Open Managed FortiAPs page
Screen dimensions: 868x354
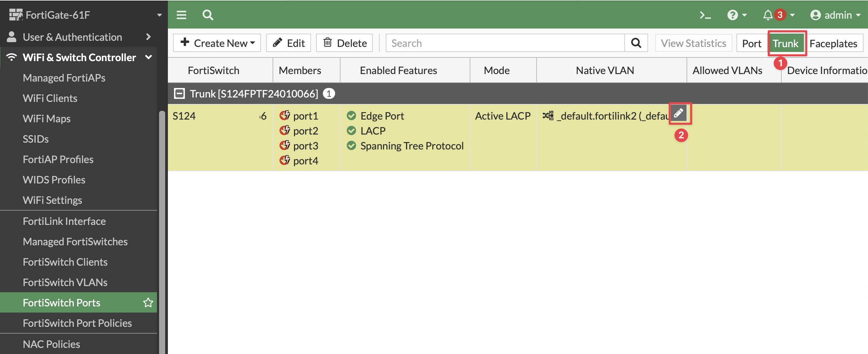64,78
